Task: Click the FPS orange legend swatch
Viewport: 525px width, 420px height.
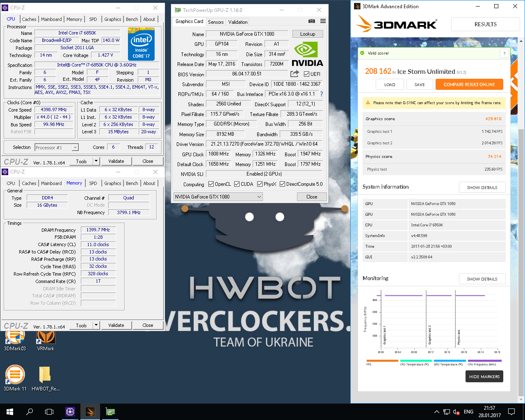Action: pos(382,361)
